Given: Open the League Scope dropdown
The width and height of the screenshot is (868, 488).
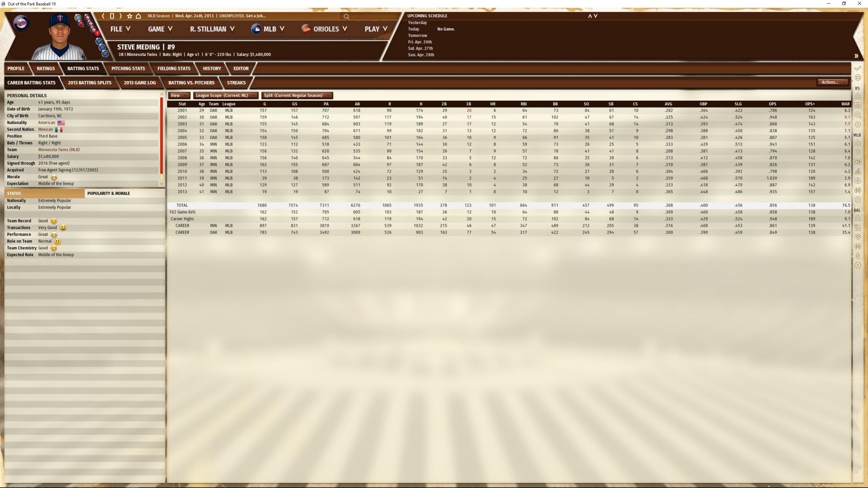Looking at the screenshot, I should coord(225,95).
